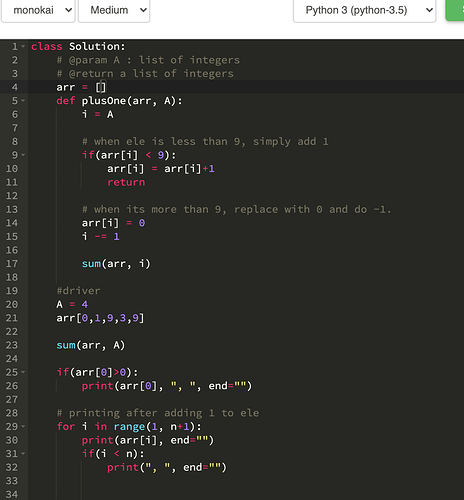Click the 'arr[0,1,9,3,9]' line
464x500 pixels.
coord(100,318)
